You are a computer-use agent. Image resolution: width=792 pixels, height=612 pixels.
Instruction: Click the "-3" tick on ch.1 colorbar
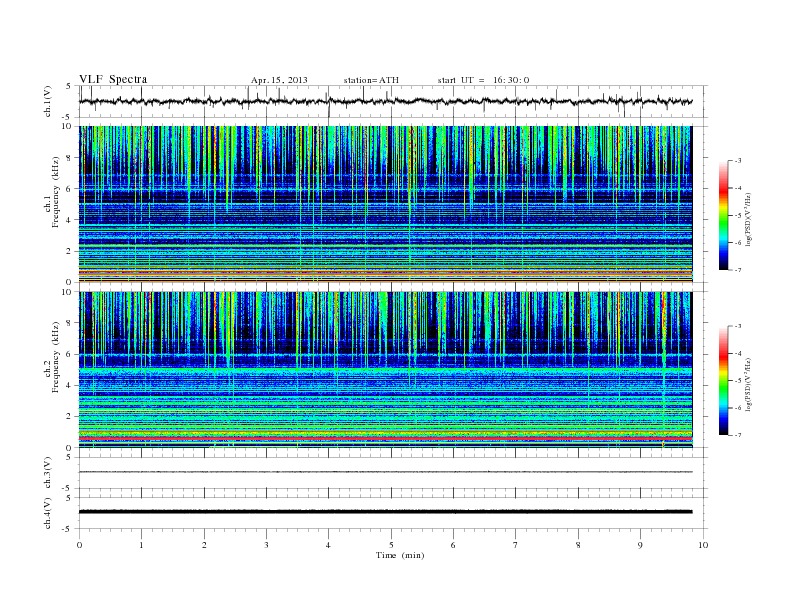point(737,161)
